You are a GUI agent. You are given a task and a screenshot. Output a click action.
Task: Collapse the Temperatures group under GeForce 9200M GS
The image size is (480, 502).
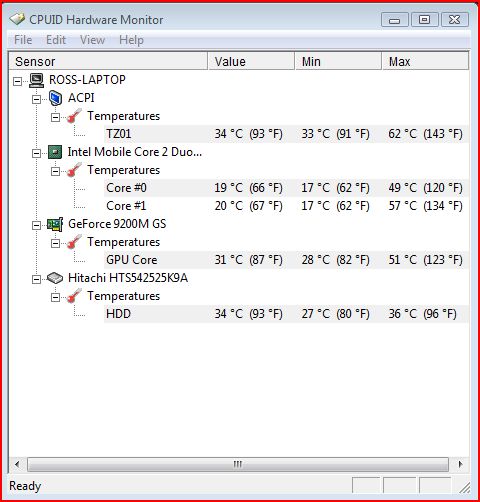pyautogui.click(x=55, y=243)
